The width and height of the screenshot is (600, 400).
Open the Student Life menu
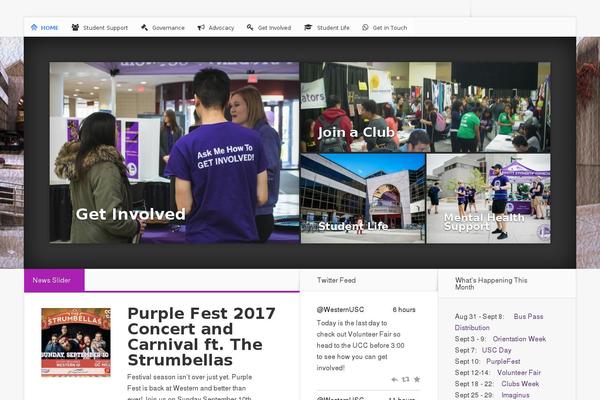click(x=327, y=28)
